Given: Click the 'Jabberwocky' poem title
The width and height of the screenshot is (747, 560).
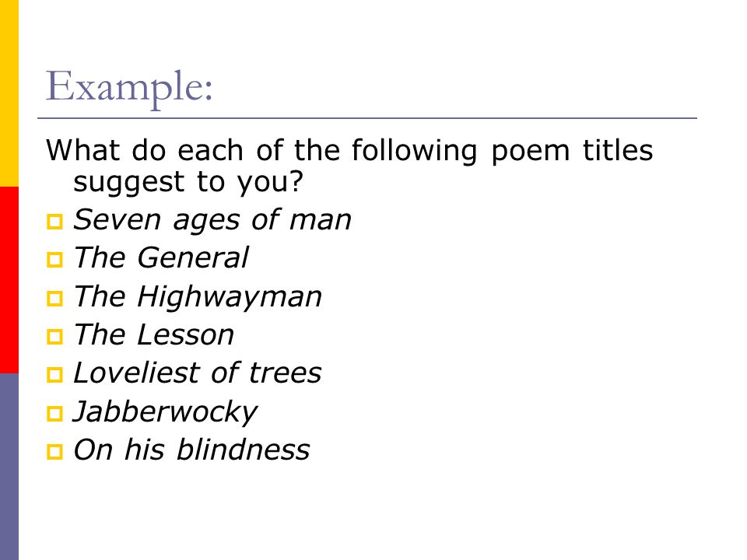Looking at the screenshot, I should 165,412.
